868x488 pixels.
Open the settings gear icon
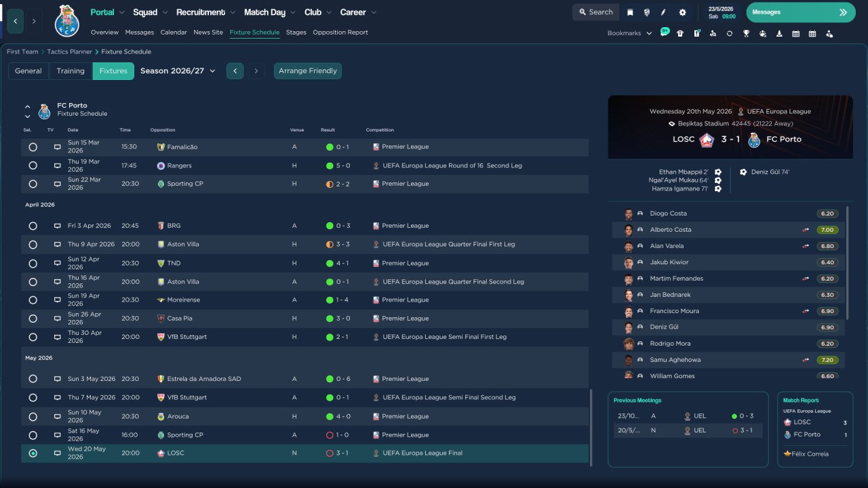pos(682,12)
